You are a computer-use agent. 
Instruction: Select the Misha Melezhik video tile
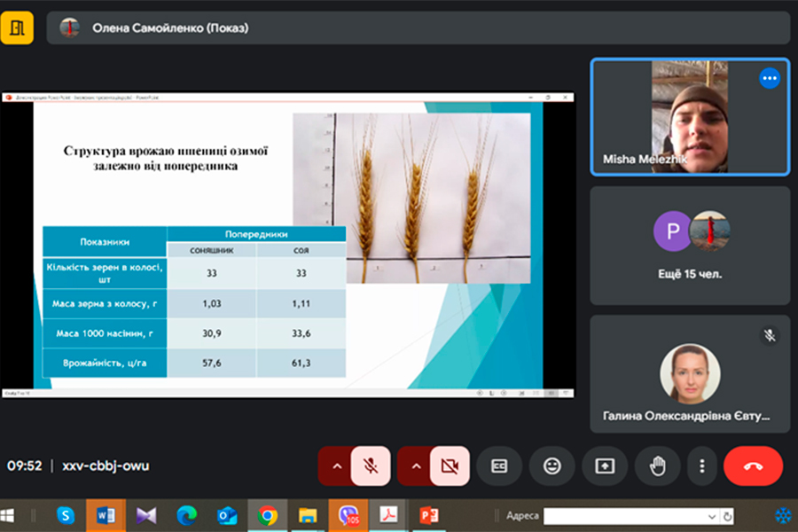pyautogui.click(x=690, y=117)
